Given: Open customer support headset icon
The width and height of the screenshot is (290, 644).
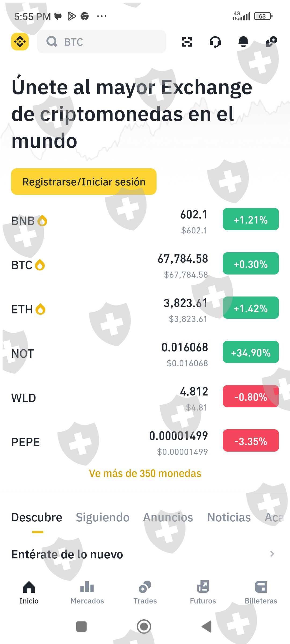Looking at the screenshot, I should (215, 42).
